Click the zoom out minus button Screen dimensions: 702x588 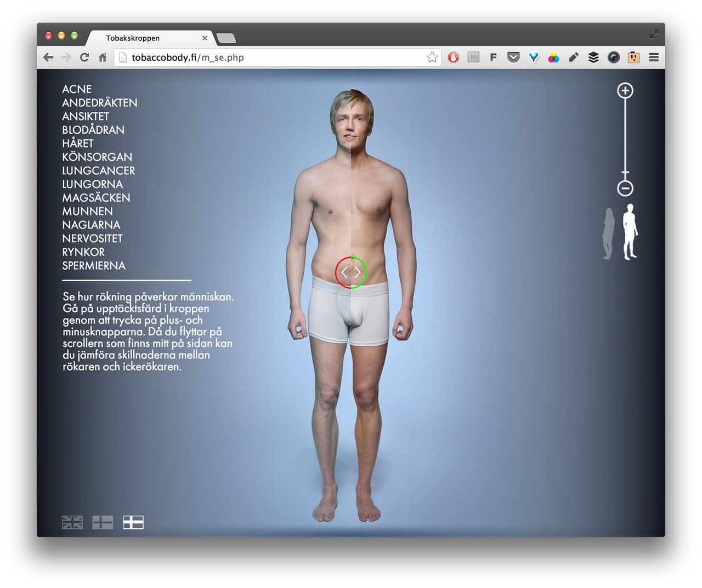[625, 189]
